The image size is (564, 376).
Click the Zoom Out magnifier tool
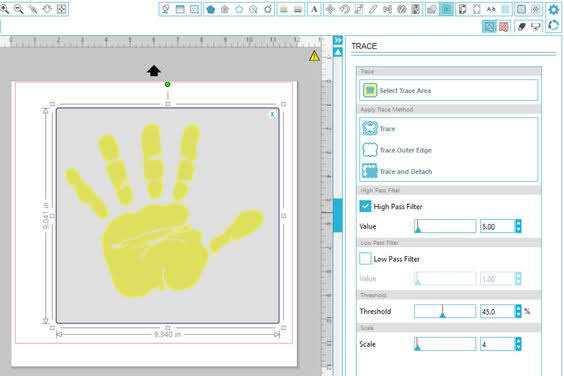19,9
